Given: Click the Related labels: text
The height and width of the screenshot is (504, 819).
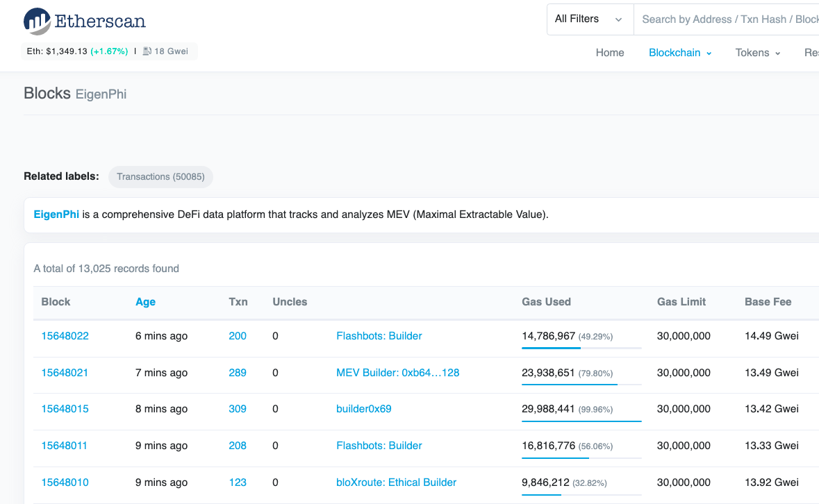Looking at the screenshot, I should click(61, 176).
